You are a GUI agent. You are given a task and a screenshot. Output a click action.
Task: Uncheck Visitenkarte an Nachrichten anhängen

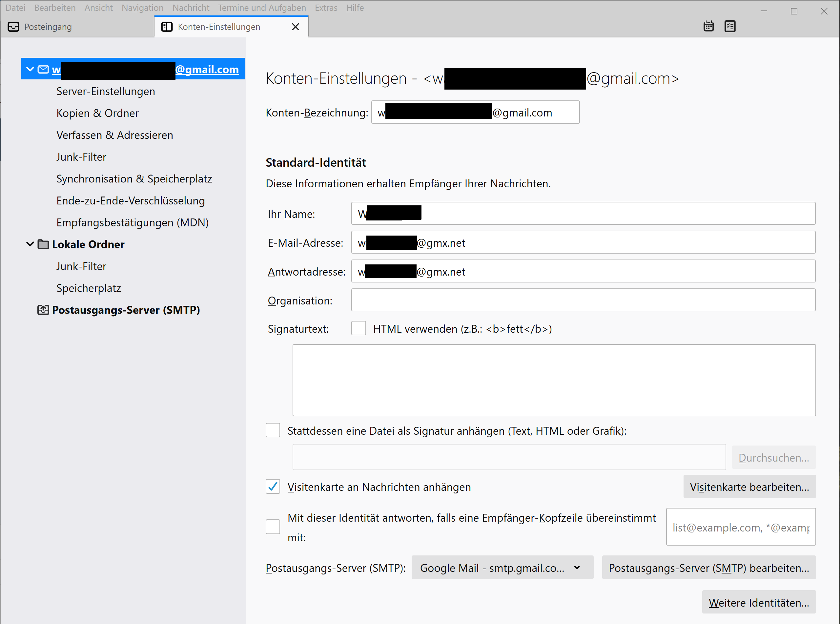(x=273, y=487)
